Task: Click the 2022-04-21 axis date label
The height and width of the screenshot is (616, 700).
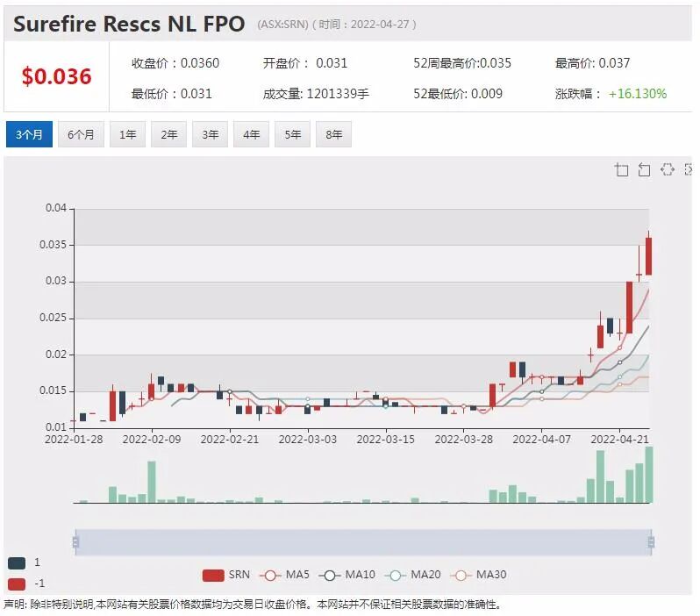Action: [x=619, y=440]
